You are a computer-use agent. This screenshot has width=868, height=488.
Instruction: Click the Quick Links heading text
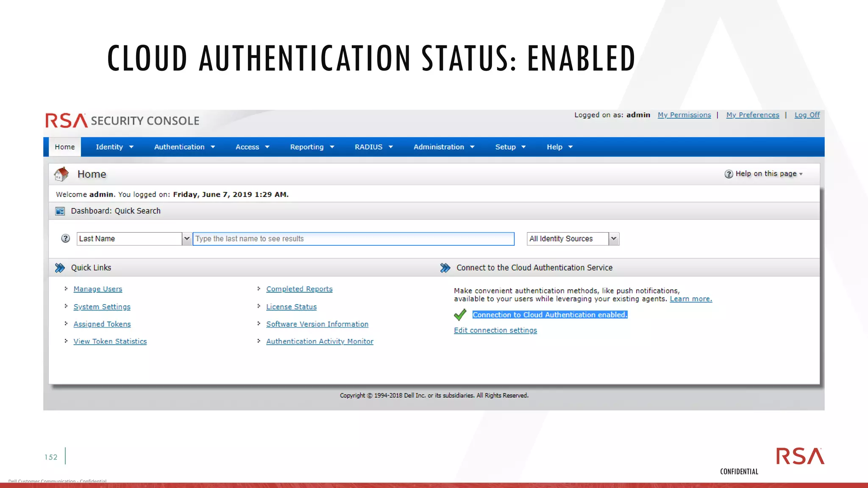click(91, 268)
